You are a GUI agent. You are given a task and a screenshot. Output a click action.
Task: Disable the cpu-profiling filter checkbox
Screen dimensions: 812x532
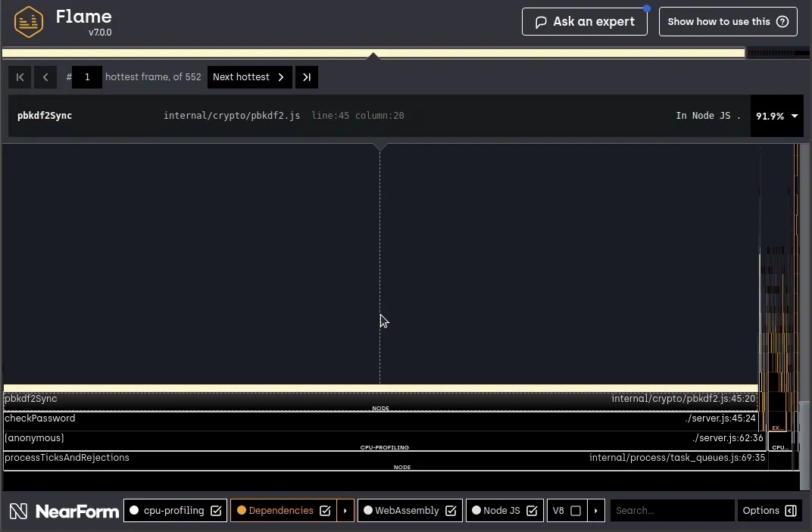click(x=217, y=510)
